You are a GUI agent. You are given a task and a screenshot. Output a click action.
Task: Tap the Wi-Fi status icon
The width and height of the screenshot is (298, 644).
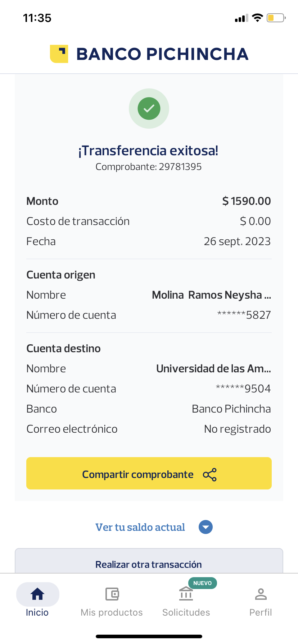257,18
